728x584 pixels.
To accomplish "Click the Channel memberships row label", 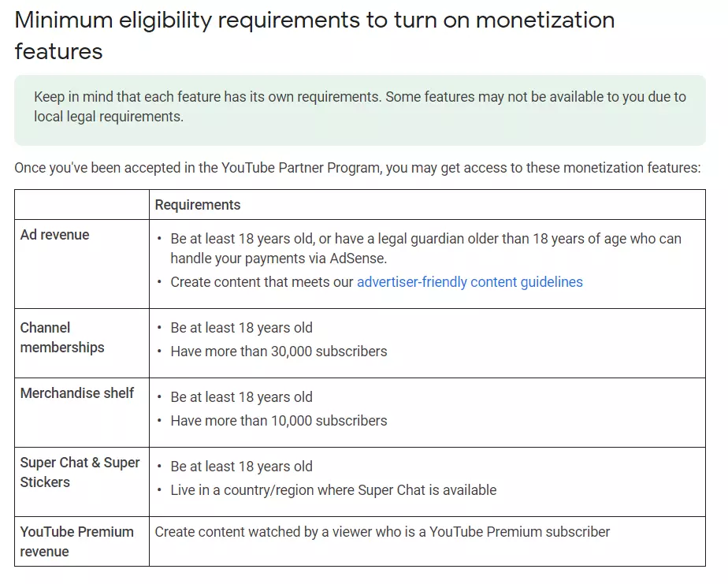I will 62,337.
